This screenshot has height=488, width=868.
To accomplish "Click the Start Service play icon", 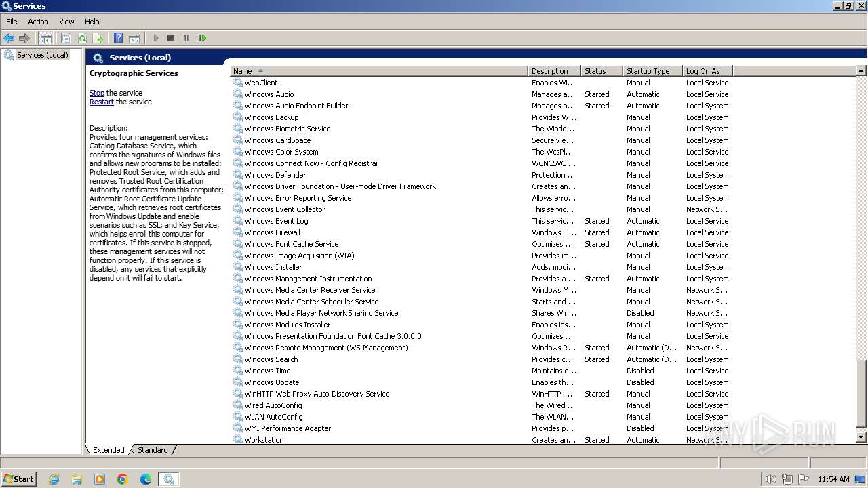I will click(x=156, y=39).
